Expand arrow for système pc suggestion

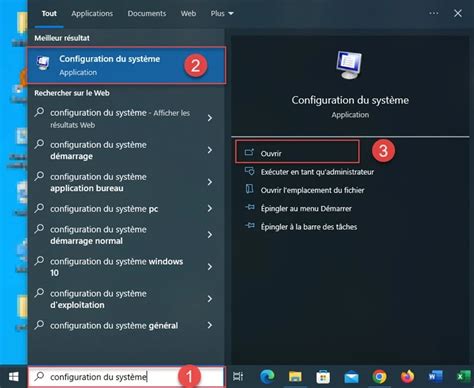(210, 208)
